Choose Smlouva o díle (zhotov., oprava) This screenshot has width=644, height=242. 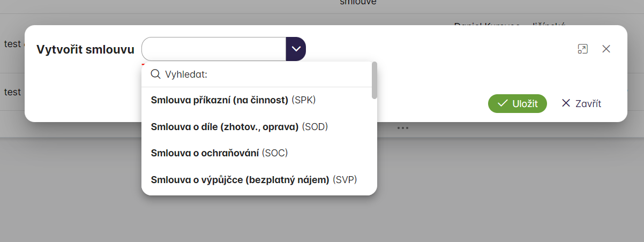[x=239, y=126]
